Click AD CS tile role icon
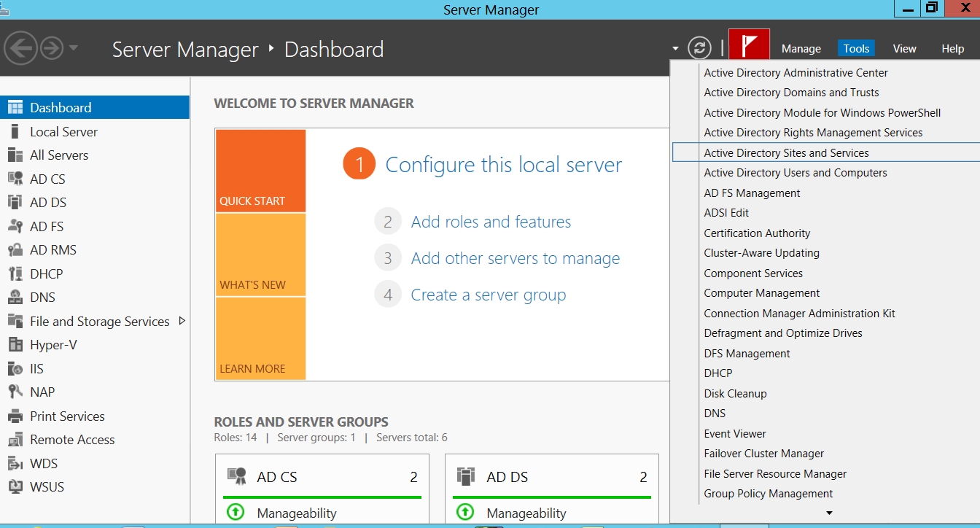This screenshot has height=528, width=980. 236,477
